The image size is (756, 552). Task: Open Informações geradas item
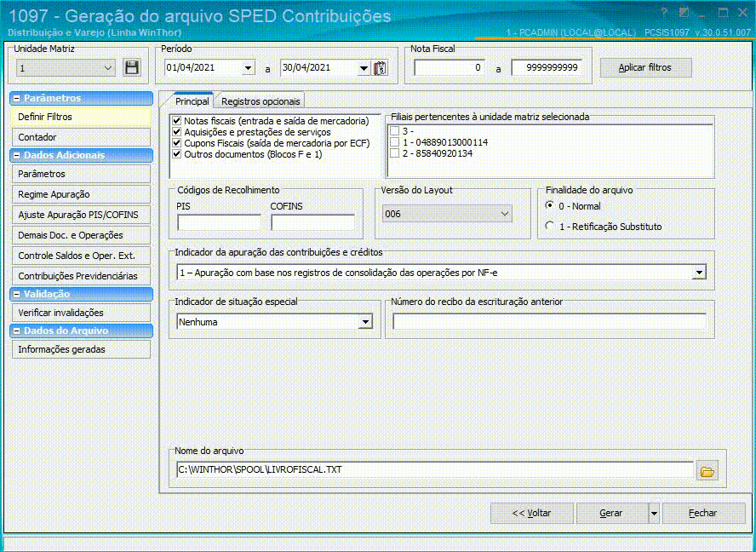[81, 349]
